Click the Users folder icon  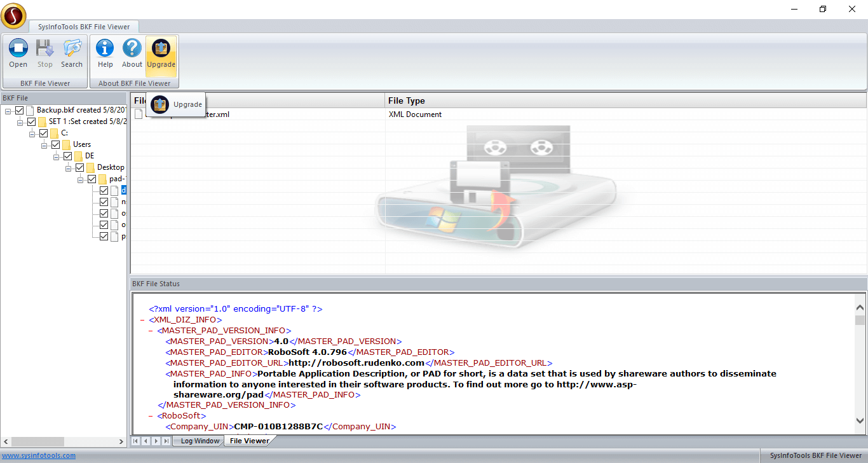[67, 145]
